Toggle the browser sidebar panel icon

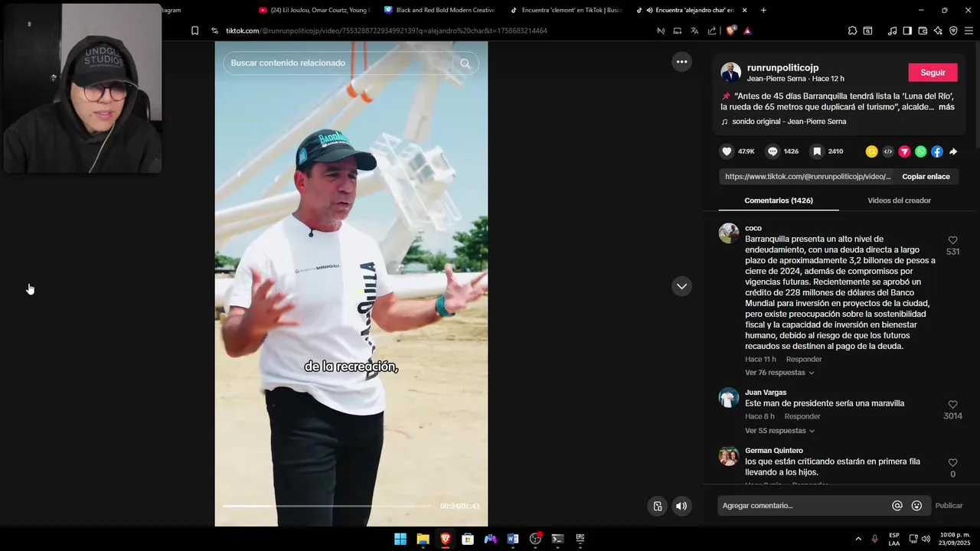907,31
